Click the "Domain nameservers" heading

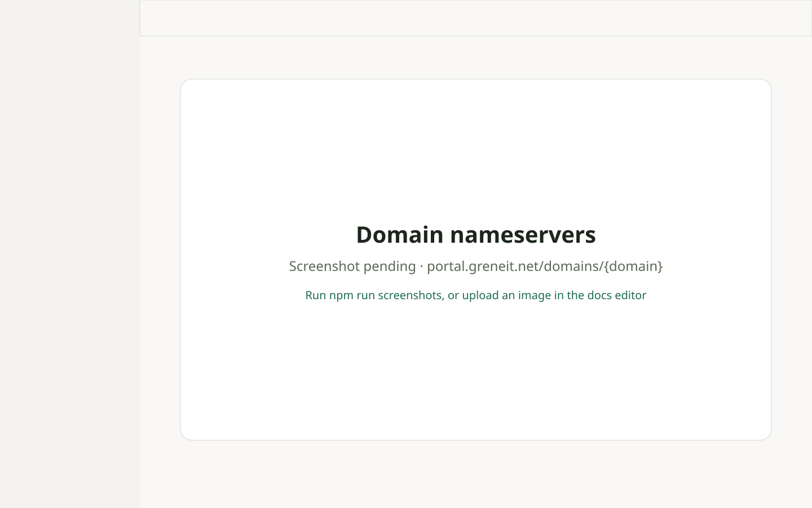click(476, 235)
